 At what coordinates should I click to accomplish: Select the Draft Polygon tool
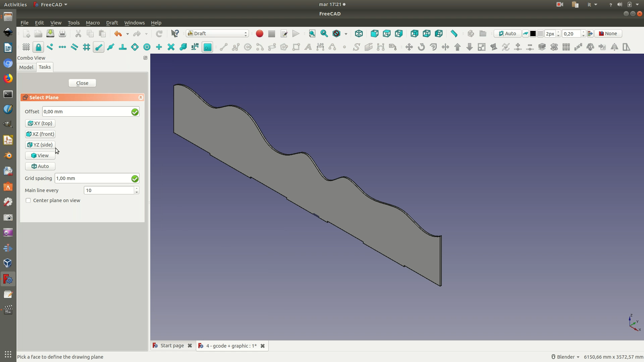coord(284,47)
